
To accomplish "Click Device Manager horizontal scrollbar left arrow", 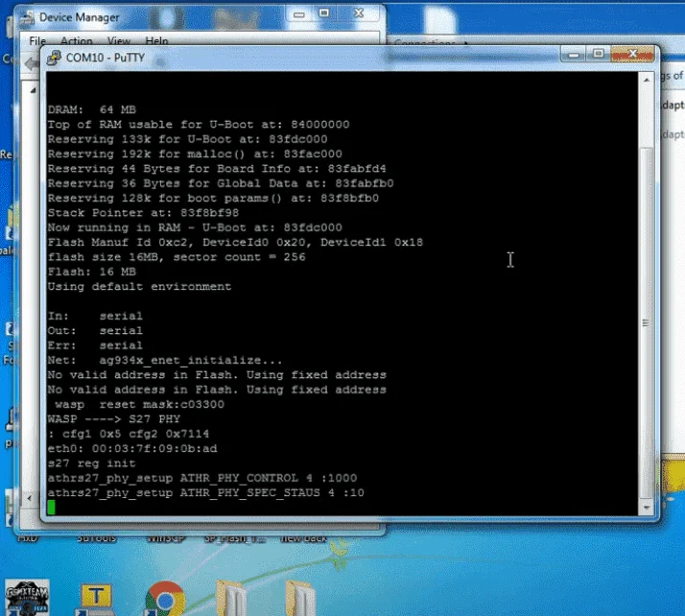I will coord(30,498).
